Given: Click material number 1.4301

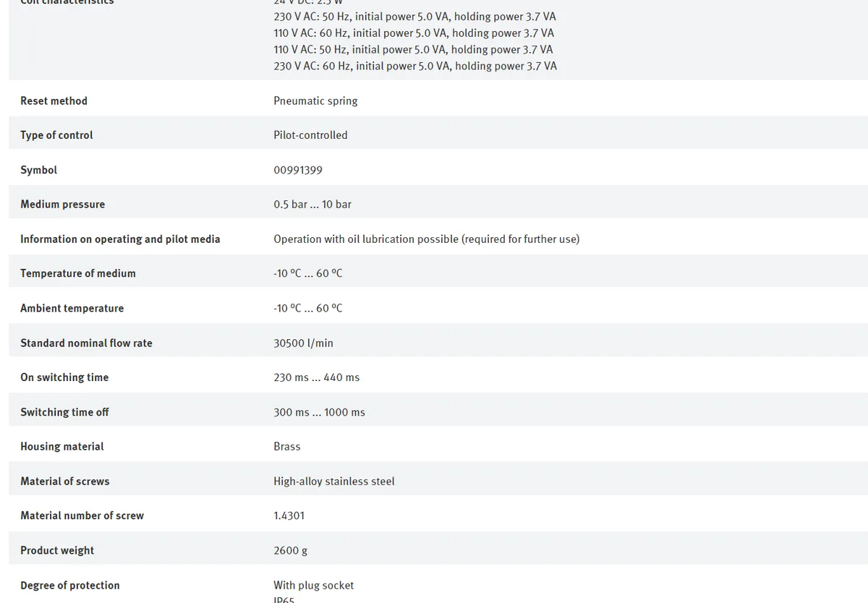Looking at the screenshot, I should (289, 516).
